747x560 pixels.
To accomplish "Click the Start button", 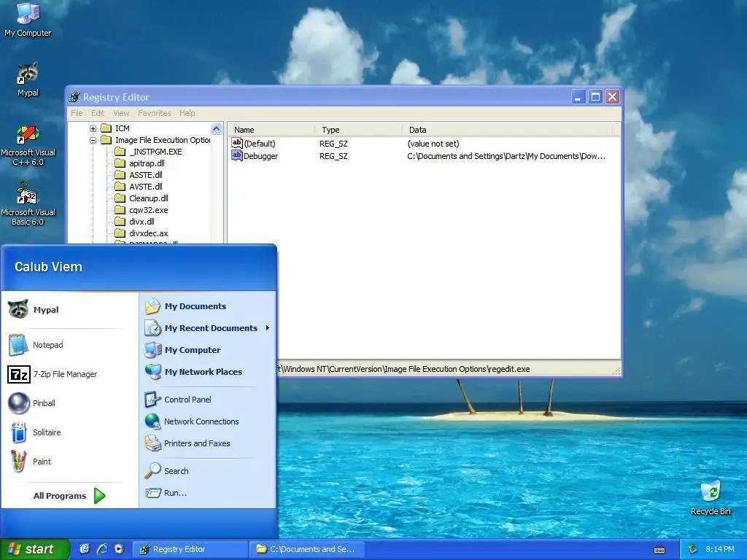I will point(35,549).
